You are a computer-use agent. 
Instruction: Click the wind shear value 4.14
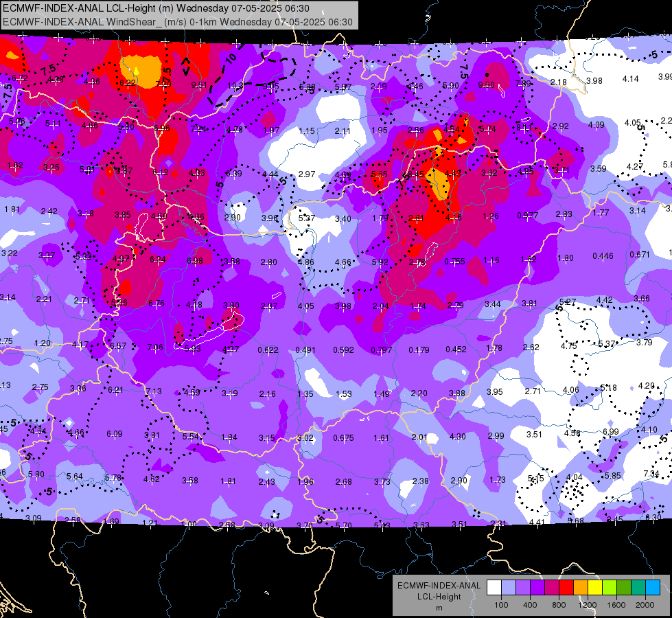[x=630, y=79]
